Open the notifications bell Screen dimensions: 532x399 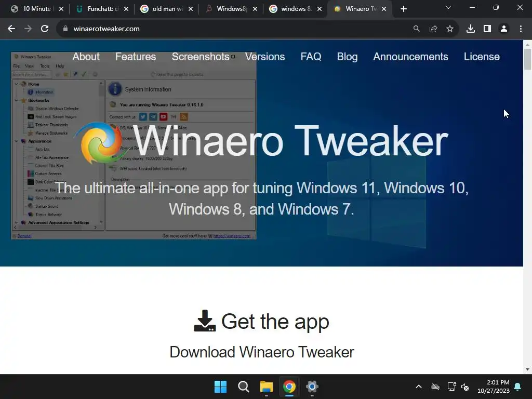518,387
